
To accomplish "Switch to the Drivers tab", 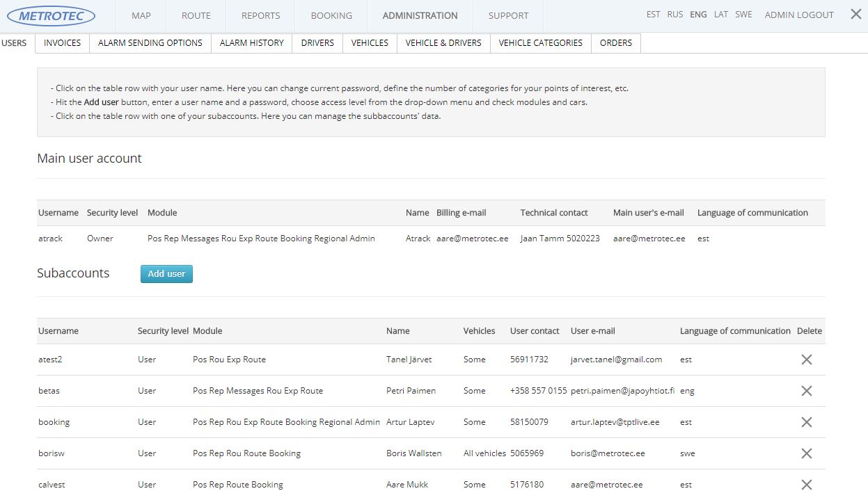I will coord(317,43).
